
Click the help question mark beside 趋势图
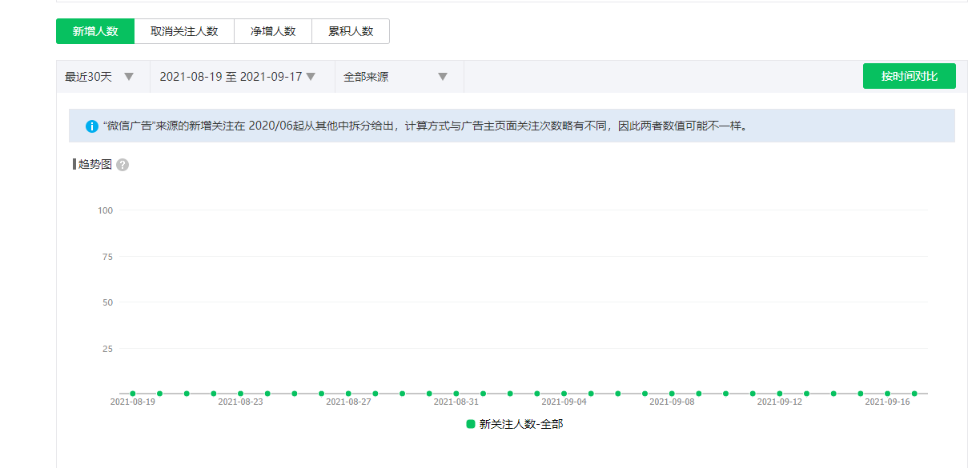click(122, 165)
